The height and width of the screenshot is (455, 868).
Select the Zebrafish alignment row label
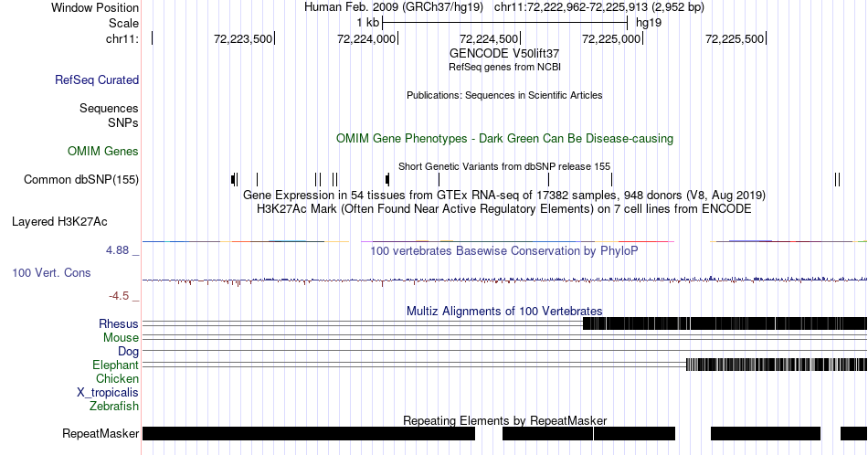point(114,406)
